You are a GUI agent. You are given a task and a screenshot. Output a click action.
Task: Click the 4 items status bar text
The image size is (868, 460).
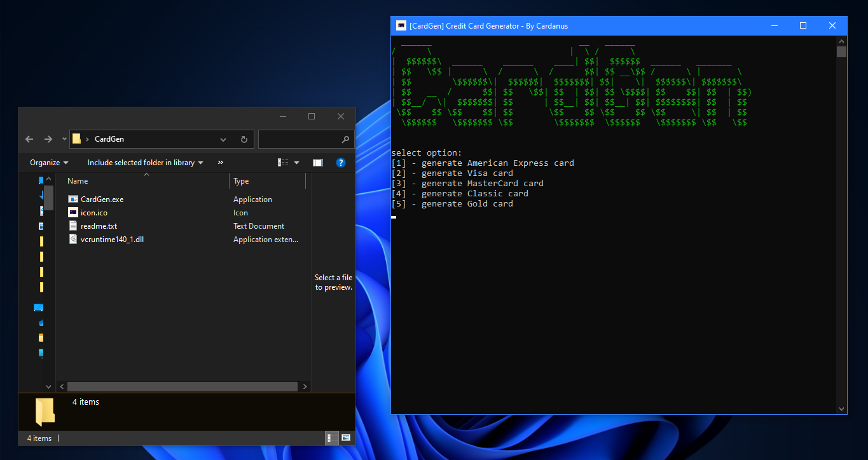(39, 438)
